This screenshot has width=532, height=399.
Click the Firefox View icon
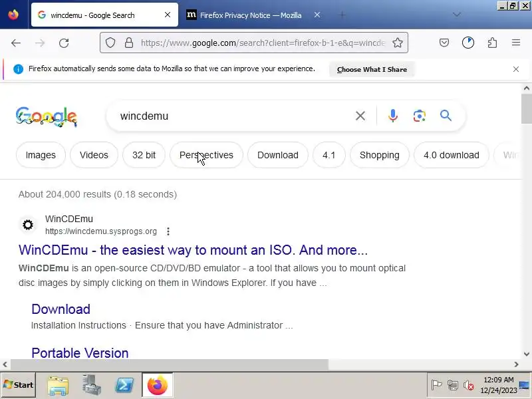click(x=13, y=15)
